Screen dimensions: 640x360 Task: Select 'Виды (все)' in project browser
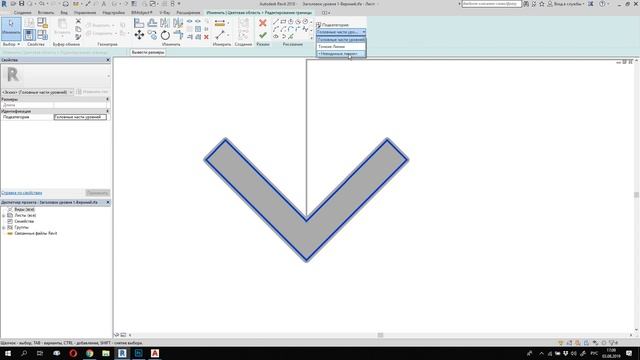(24, 209)
